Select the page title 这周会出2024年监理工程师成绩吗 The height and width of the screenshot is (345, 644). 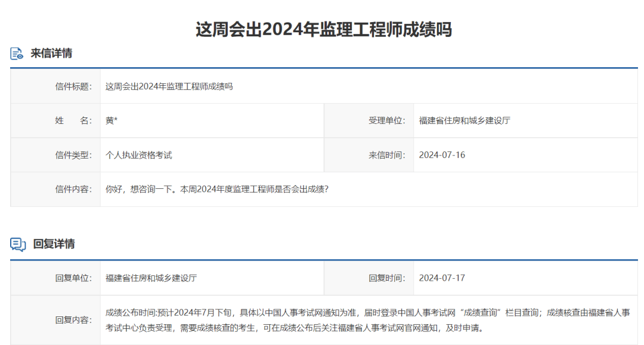click(x=322, y=27)
